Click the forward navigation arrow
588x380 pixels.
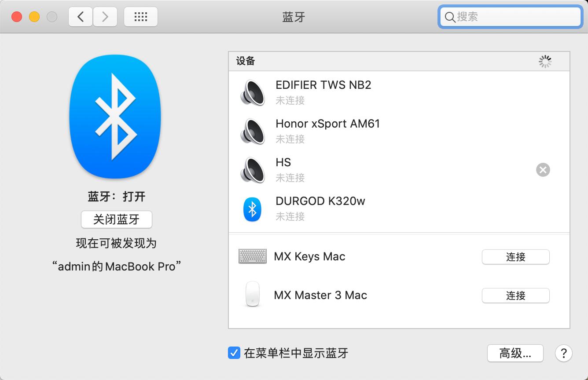[105, 16]
